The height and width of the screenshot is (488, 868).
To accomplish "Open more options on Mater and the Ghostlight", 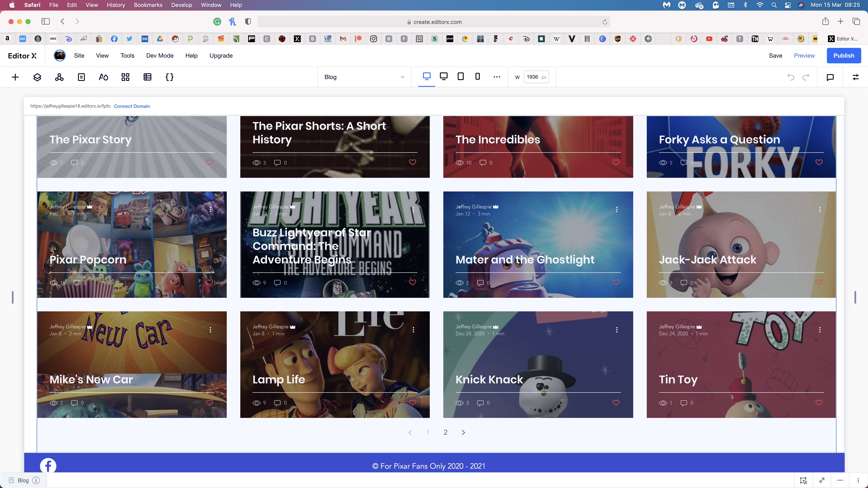I will [617, 209].
